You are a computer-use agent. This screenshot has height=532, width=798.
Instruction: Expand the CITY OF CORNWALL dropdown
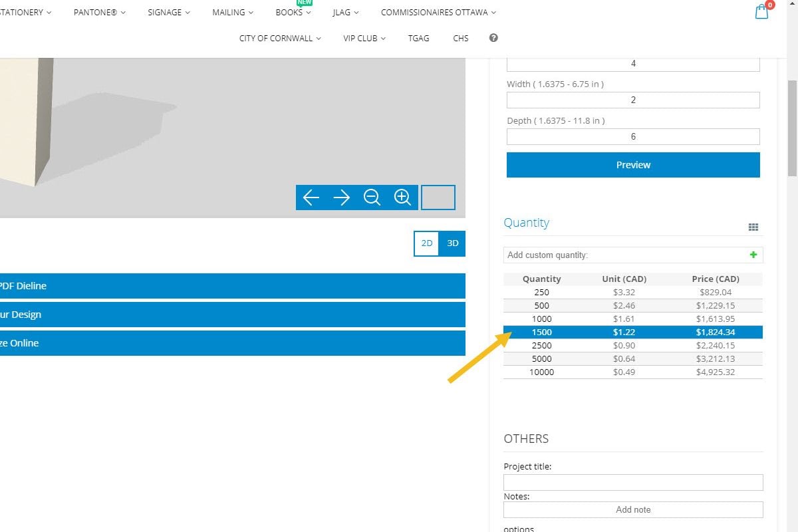click(279, 38)
